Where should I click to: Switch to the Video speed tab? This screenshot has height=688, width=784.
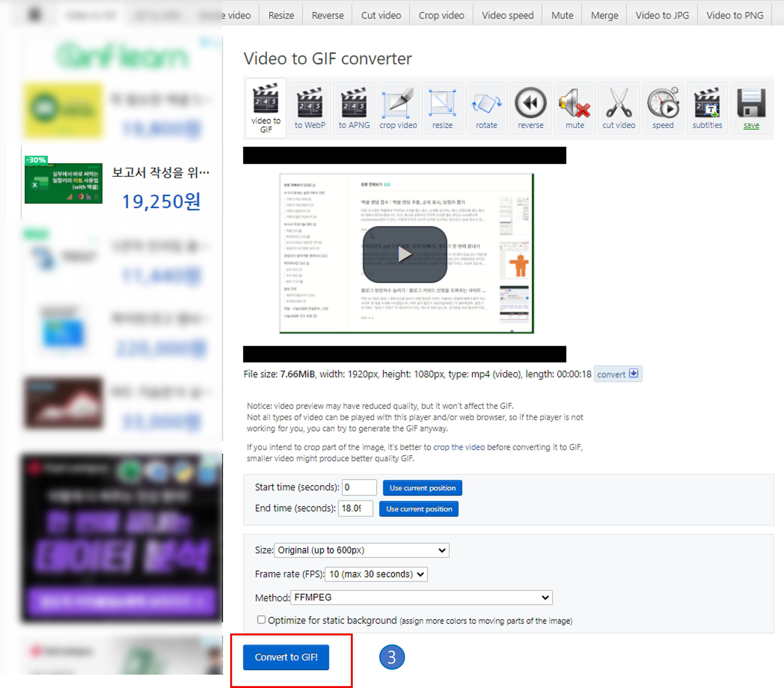tap(508, 15)
